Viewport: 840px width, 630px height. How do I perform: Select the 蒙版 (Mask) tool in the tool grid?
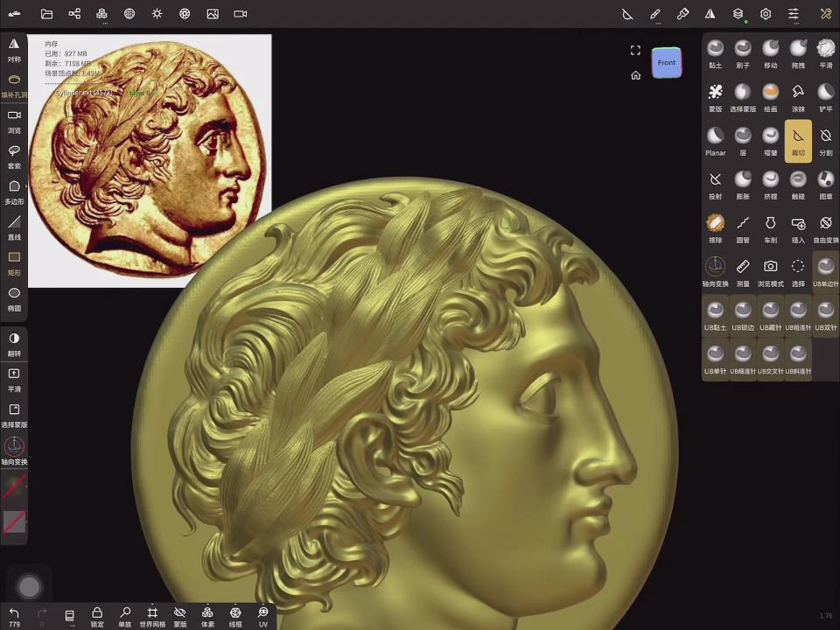(x=715, y=97)
